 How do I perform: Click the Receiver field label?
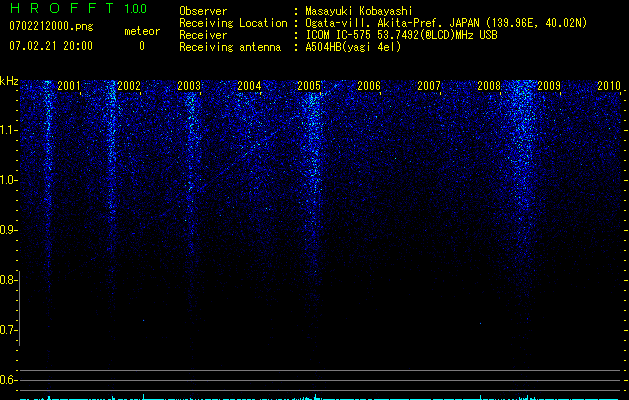pos(203,35)
